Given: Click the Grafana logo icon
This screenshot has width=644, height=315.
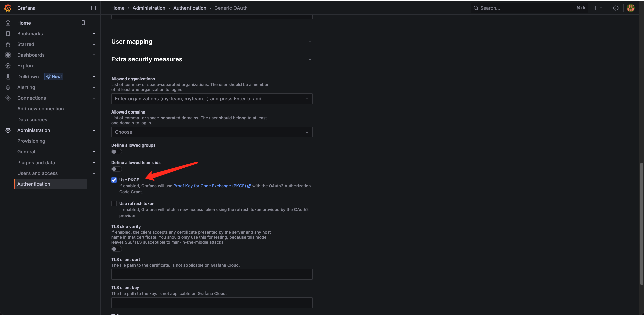Looking at the screenshot, I should click(x=8, y=8).
